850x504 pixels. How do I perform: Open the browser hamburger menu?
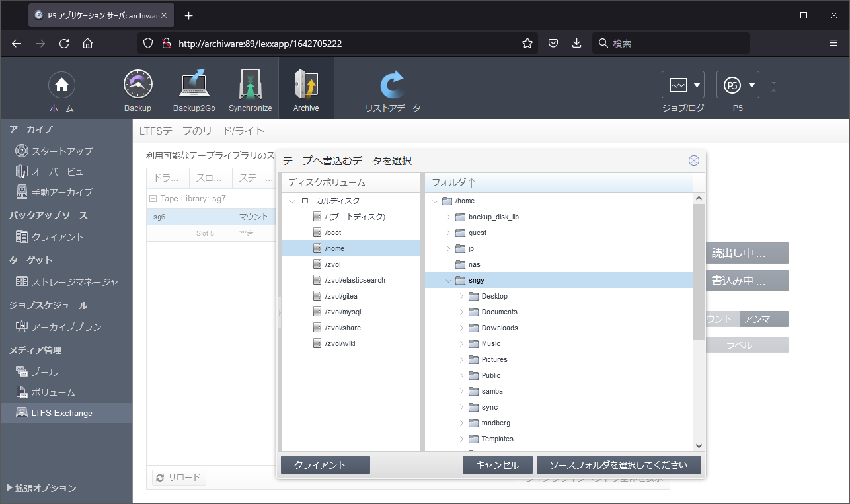[x=833, y=43]
